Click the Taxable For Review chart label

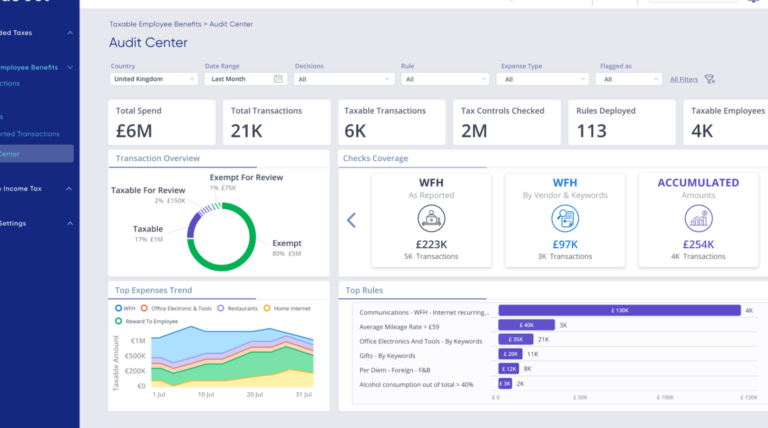click(x=148, y=190)
